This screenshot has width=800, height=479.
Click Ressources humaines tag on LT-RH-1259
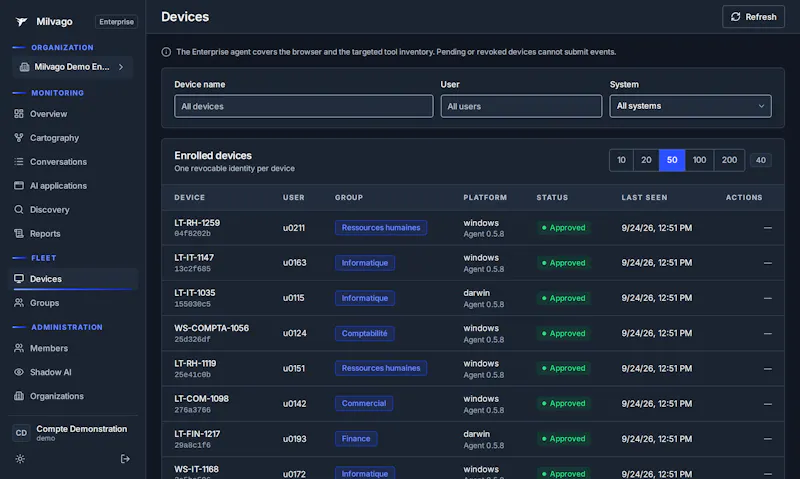[381, 228]
